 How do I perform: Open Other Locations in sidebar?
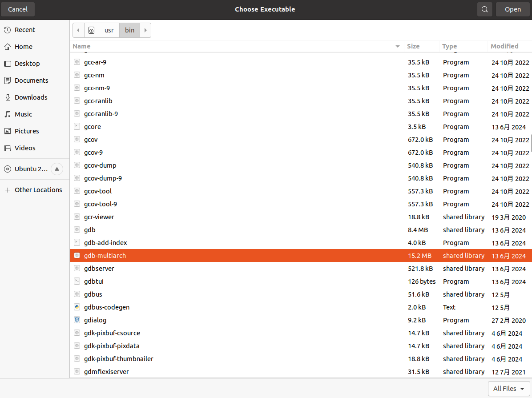35,190
